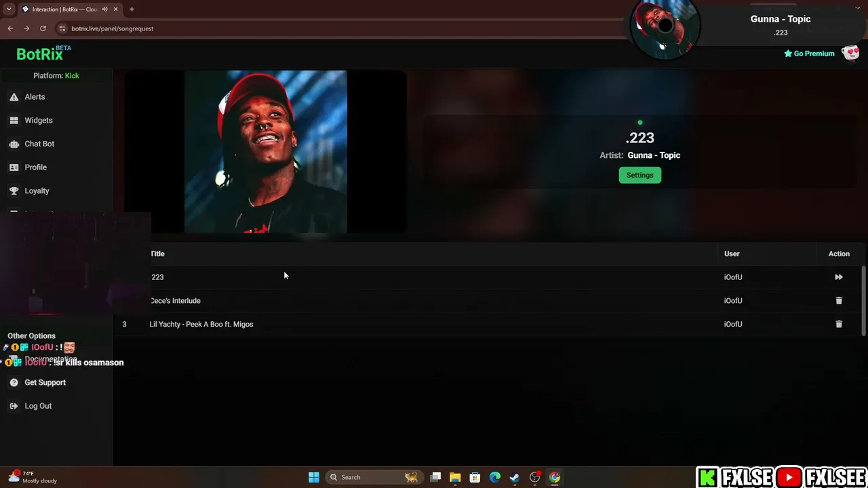
Task: Click the green Settings button
Action: click(x=639, y=176)
